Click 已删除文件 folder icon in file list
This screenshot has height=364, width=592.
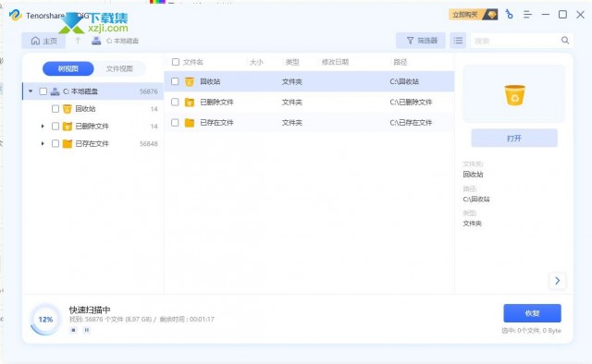pos(189,102)
